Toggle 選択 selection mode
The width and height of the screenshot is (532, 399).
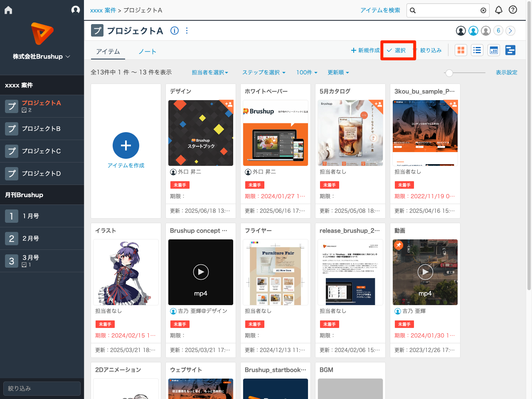397,50
